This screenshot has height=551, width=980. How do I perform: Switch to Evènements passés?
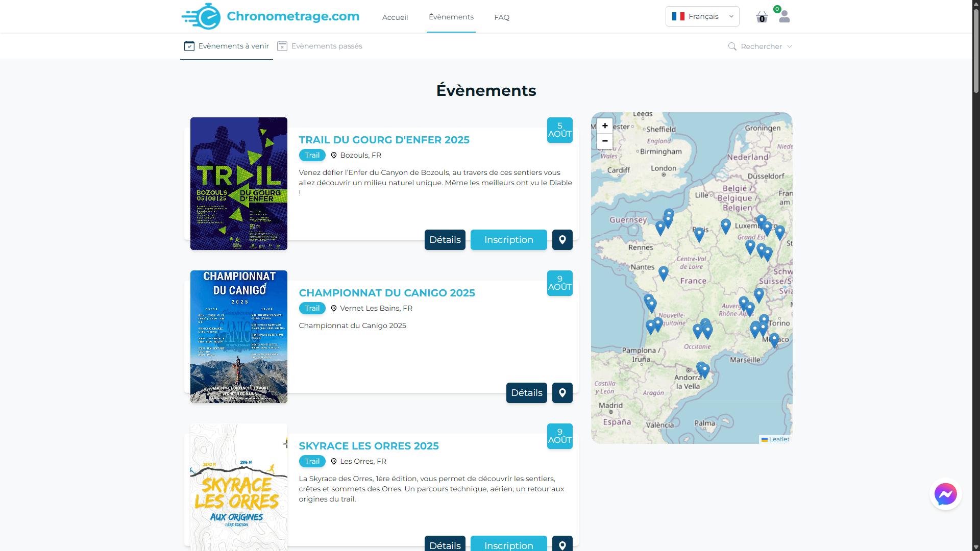pyautogui.click(x=320, y=46)
